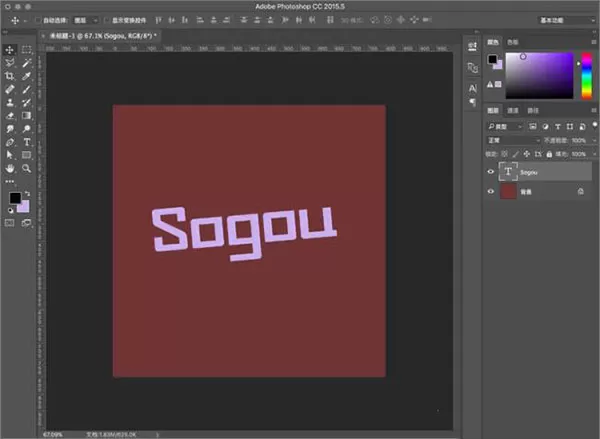Select the Sogou layer thumbnail
Viewport: 600px width, 439px height.
(x=508, y=171)
